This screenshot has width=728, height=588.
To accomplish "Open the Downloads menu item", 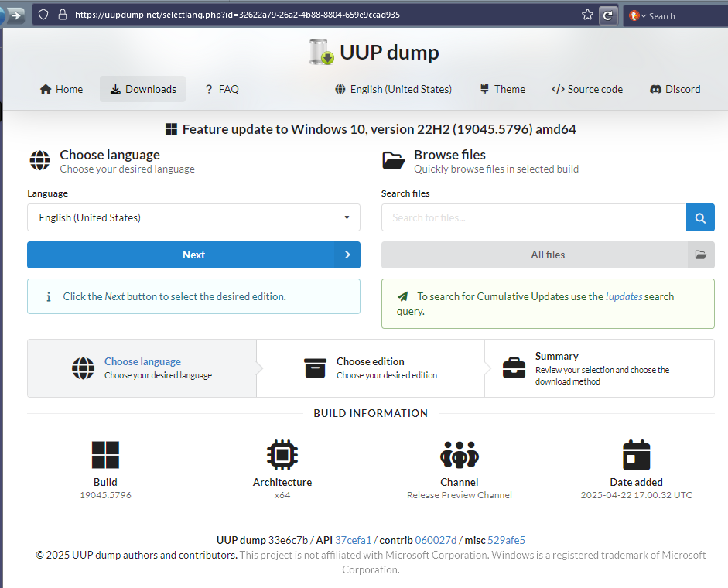I will (x=142, y=89).
